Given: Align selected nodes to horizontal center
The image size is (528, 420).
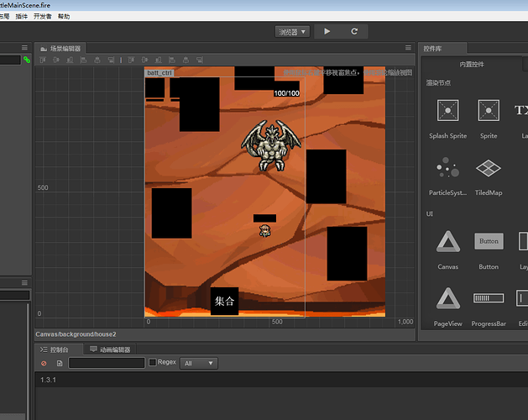Looking at the screenshot, I should coord(97,60).
